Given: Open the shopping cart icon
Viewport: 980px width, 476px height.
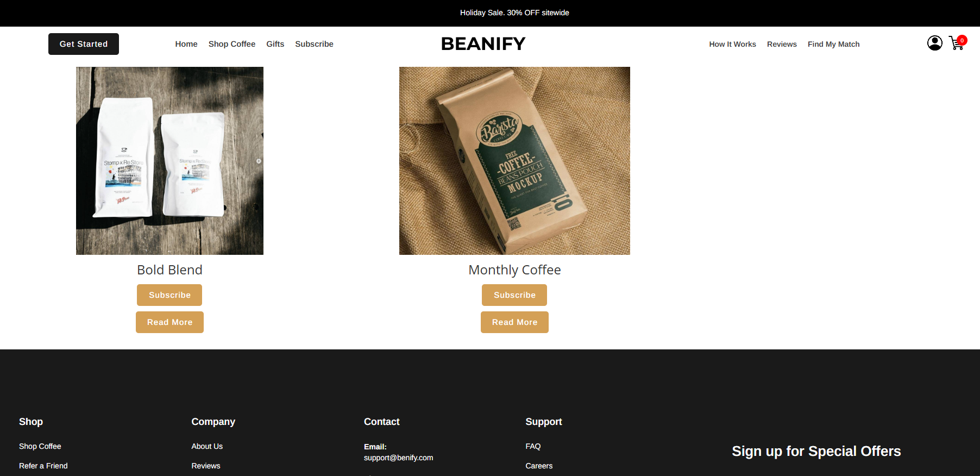Looking at the screenshot, I should click(x=956, y=44).
